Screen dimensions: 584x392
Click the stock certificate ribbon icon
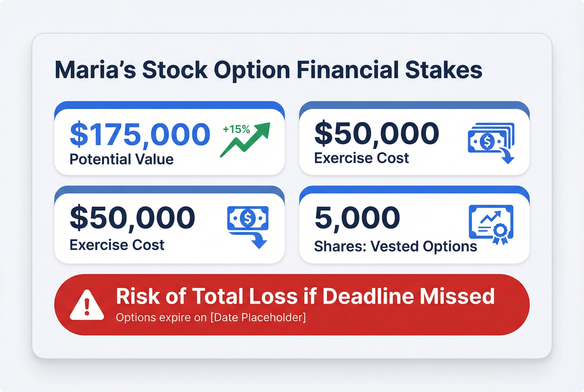coord(491,224)
